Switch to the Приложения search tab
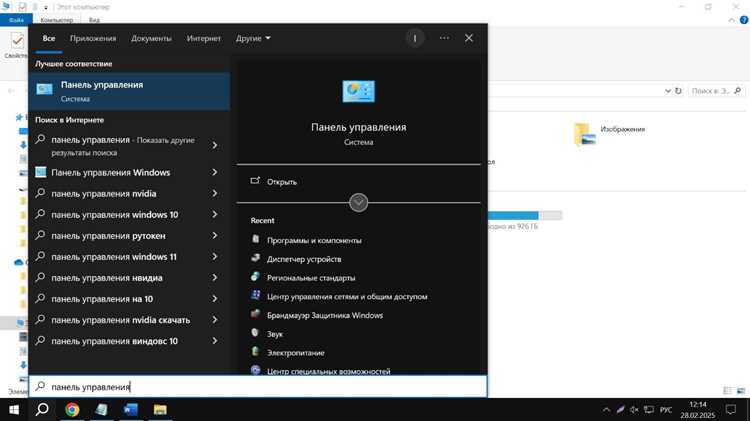Image resolution: width=750 pixels, height=421 pixels. click(x=93, y=38)
